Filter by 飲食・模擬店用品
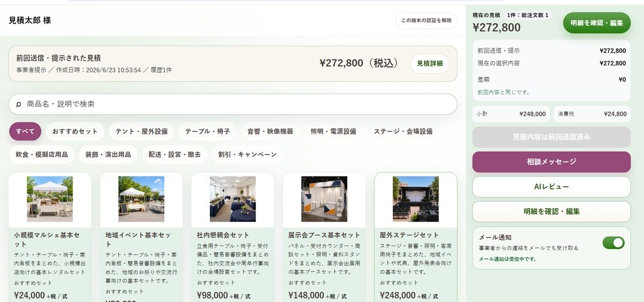Screen dimensions: 644x302 point(42,154)
